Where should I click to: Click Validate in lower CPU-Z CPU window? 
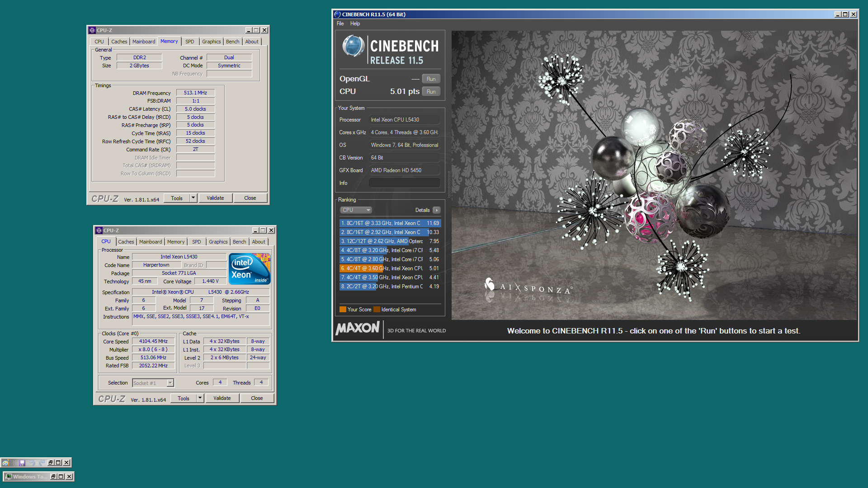(x=222, y=398)
